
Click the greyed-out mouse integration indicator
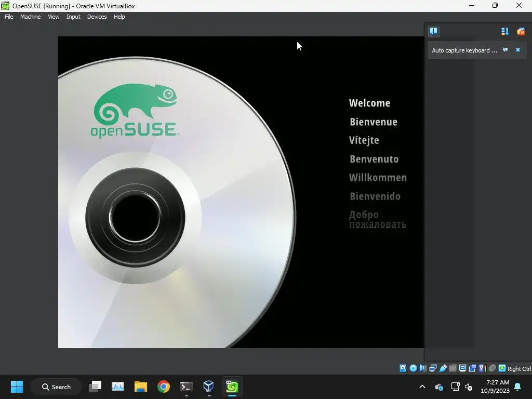pos(493,368)
